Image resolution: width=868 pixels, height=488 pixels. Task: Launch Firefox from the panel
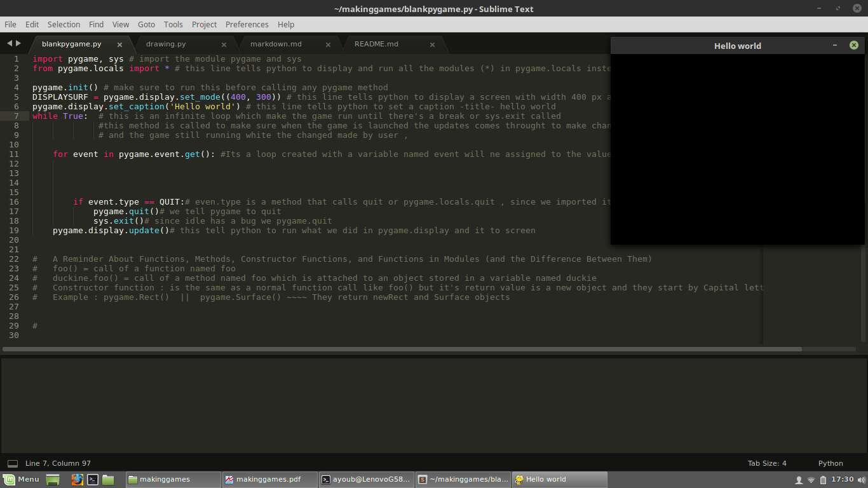point(77,480)
